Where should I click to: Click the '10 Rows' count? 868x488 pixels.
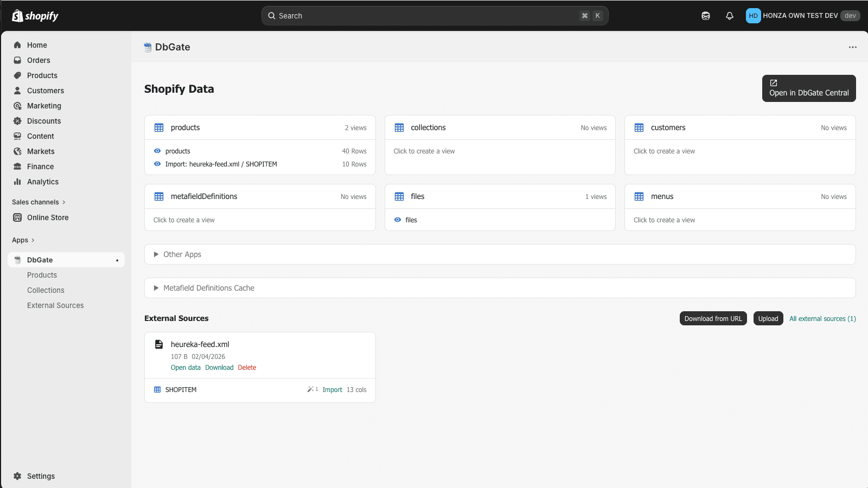click(354, 164)
